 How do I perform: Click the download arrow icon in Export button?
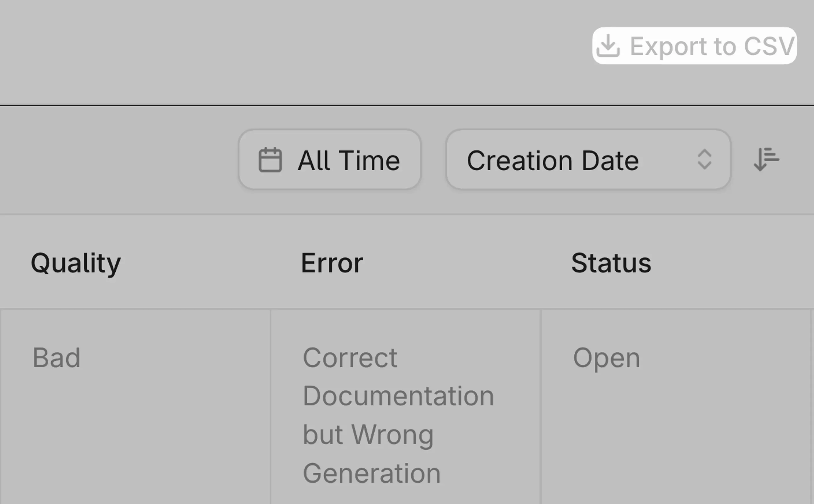[x=608, y=46]
